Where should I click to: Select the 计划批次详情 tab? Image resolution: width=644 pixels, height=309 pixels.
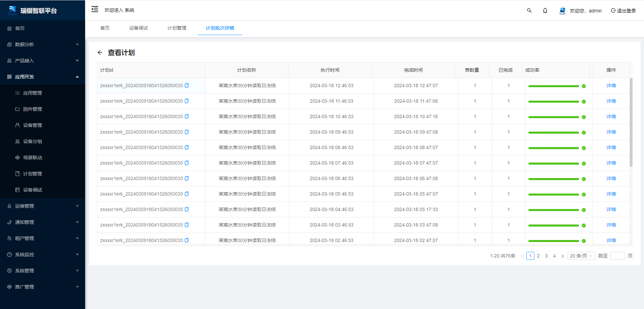[x=220, y=28]
